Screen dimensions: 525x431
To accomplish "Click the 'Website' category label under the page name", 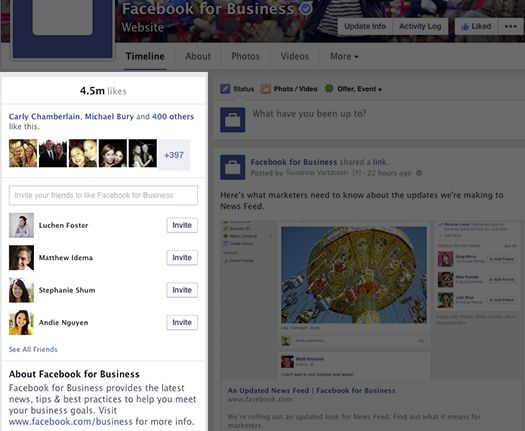I will coord(143,27).
